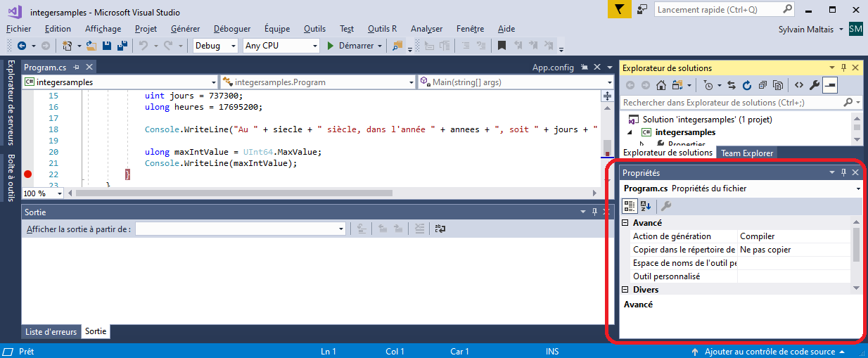
Task: Open the Déboguer menu
Action: [x=232, y=29]
